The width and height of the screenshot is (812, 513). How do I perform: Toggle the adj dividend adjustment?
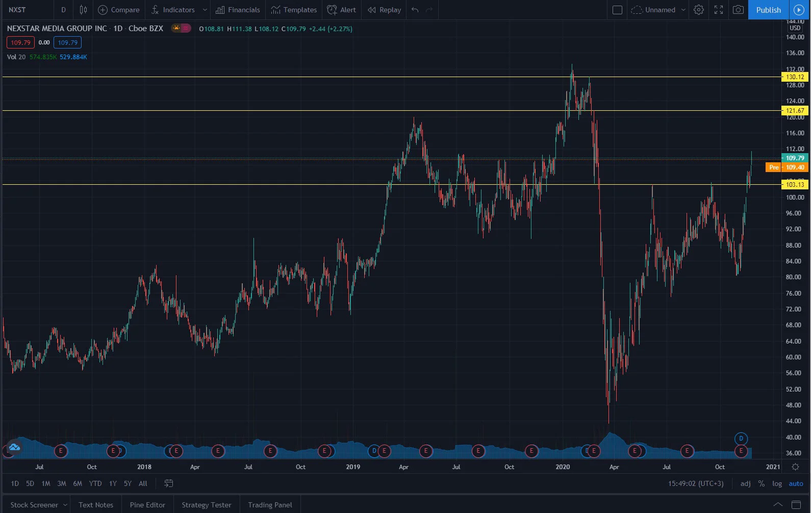coord(746,483)
